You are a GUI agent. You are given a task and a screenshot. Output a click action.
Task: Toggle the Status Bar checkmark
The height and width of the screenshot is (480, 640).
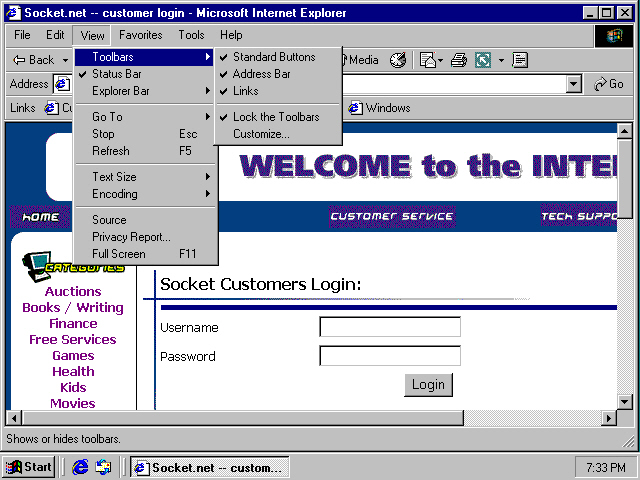pos(144,74)
